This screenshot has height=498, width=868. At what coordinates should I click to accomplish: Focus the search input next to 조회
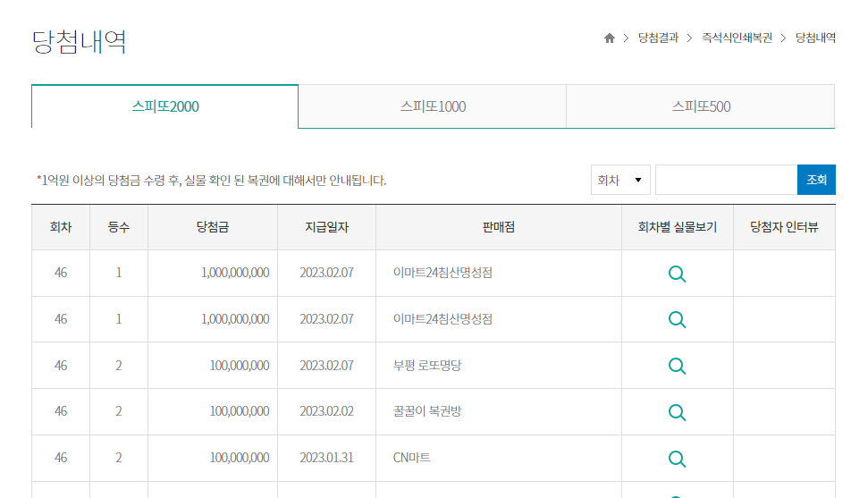tap(726, 180)
